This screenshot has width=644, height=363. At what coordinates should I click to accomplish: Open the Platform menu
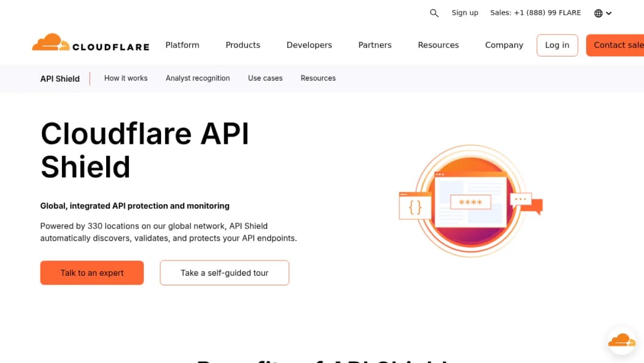[x=182, y=45]
